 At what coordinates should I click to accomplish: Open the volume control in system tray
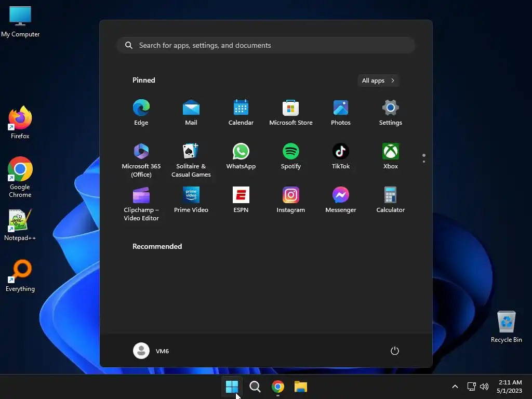[484, 387]
